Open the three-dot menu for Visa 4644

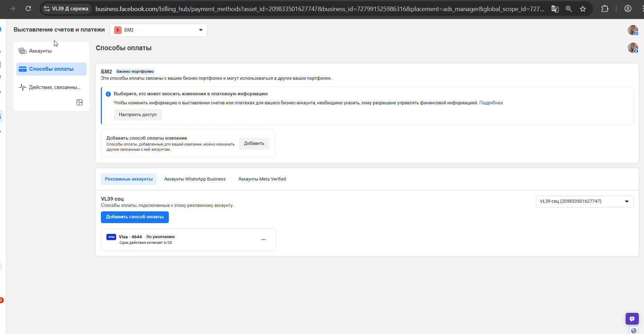pos(263,239)
